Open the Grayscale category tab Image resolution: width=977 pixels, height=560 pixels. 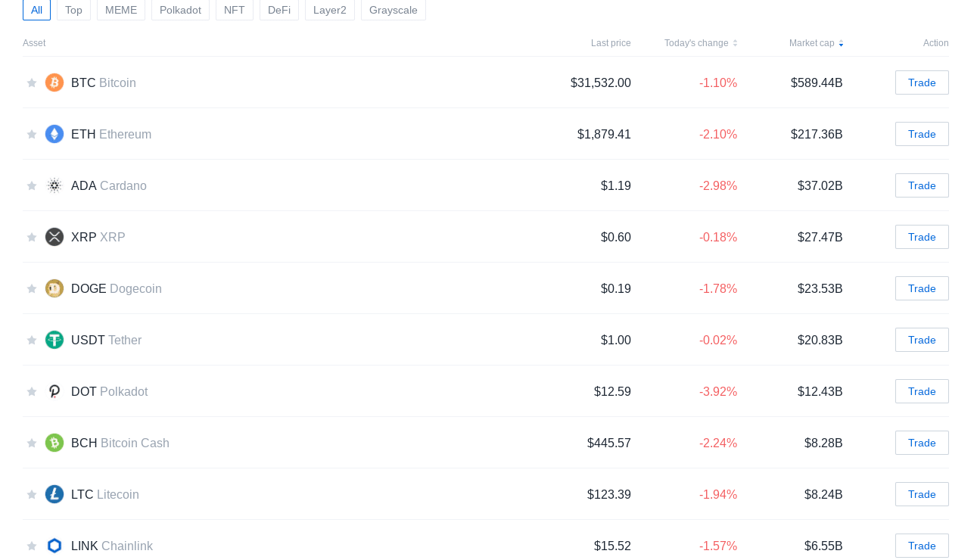(x=394, y=10)
